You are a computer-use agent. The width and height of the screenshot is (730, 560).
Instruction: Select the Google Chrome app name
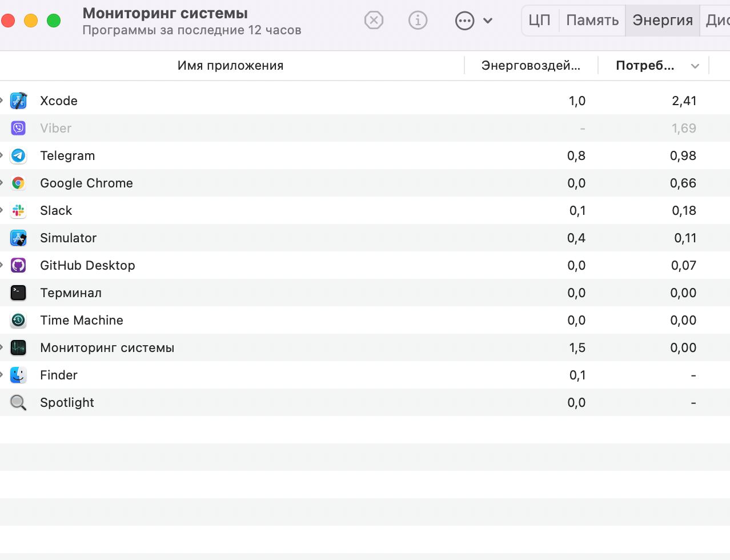(x=86, y=183)
